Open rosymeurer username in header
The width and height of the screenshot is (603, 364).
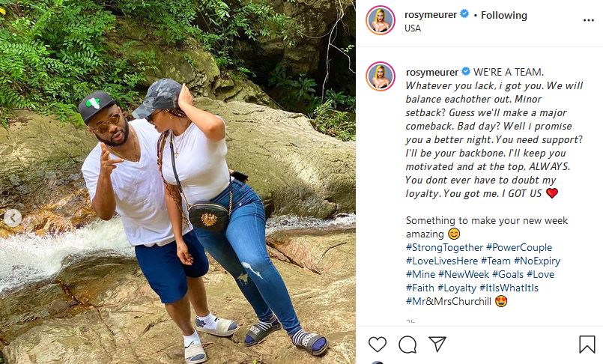pyautogui.click(x=431, y=15)
